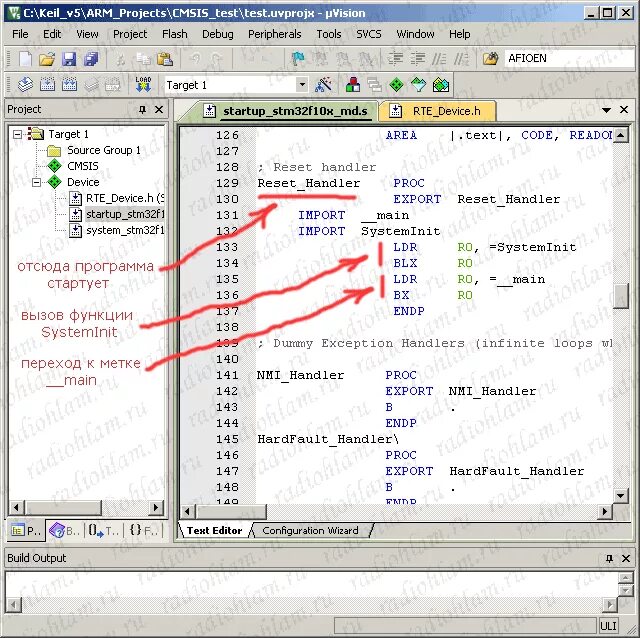Click the Find in Files icon beside AFIOEN

pos(490,59)
